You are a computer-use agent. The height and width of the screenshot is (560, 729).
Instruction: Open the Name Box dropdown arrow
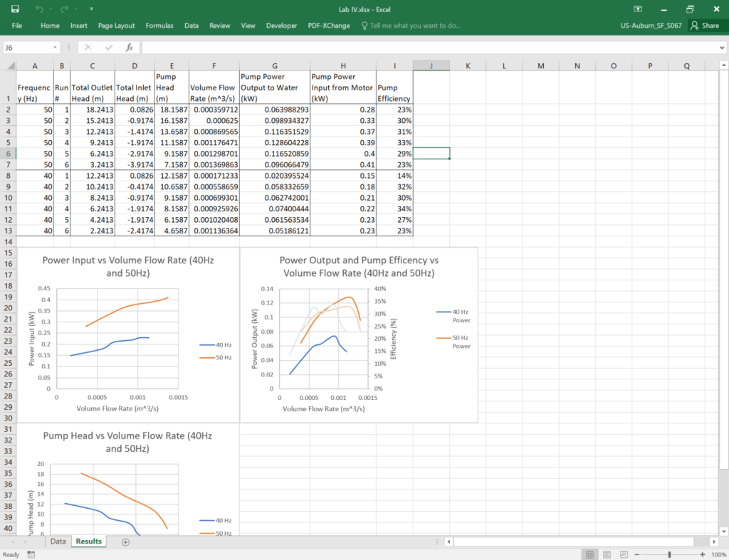tap(56, 47)
